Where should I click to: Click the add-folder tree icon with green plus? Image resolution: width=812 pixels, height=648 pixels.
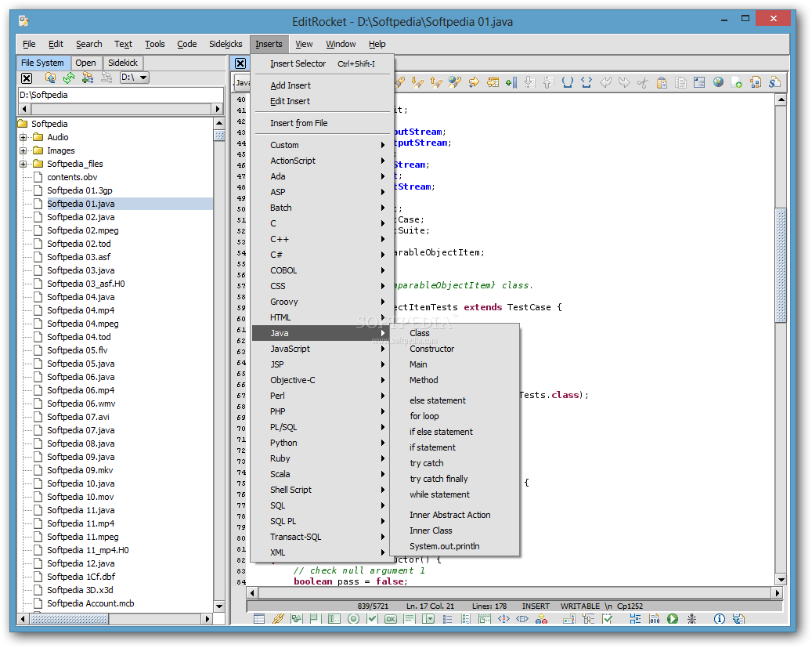tap(88, 78)
